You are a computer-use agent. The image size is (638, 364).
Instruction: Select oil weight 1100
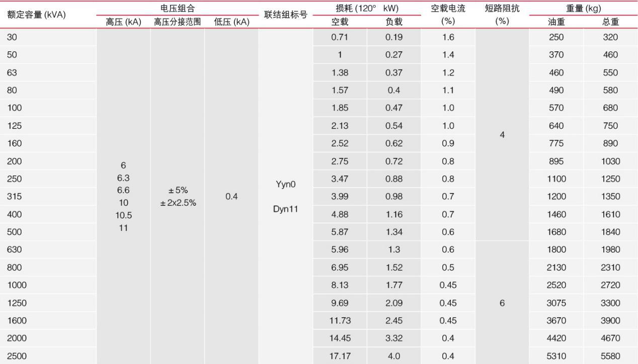coord(556,178)
